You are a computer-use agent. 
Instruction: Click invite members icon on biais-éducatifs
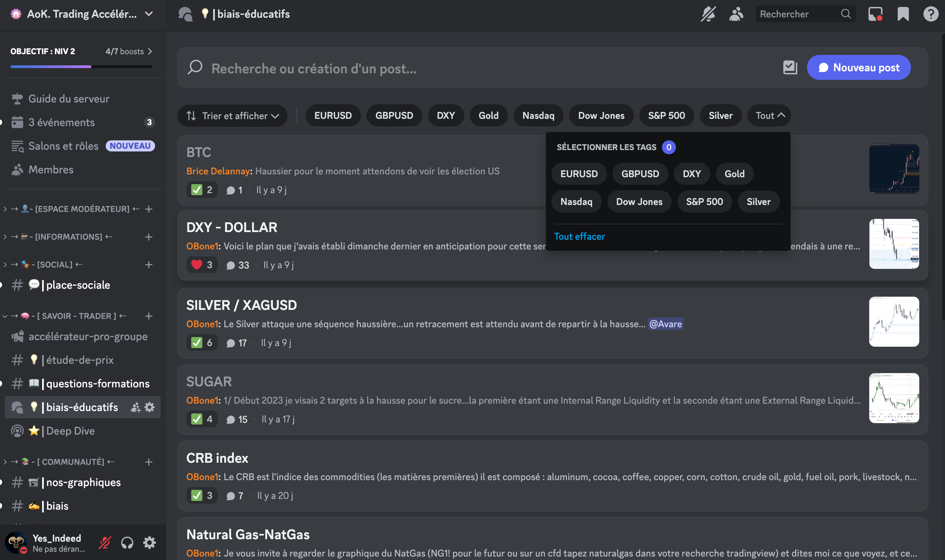(135, 407)
